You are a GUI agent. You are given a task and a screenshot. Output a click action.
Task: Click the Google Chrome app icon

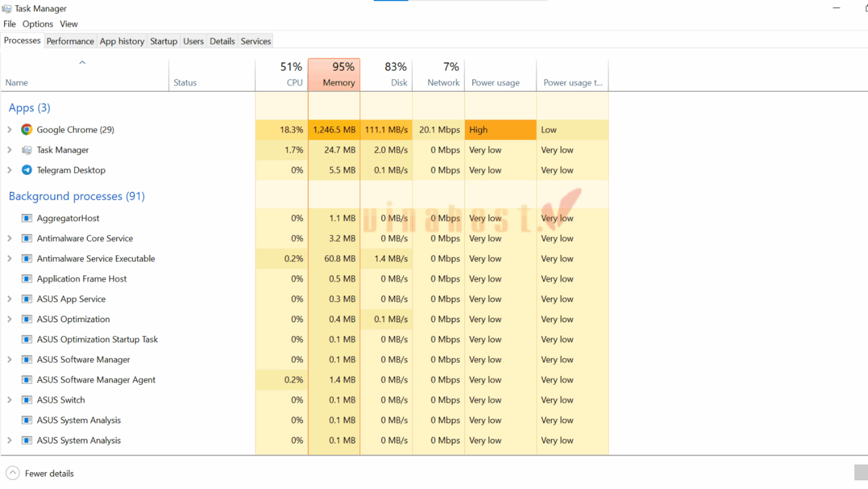[x=27, y=130]
